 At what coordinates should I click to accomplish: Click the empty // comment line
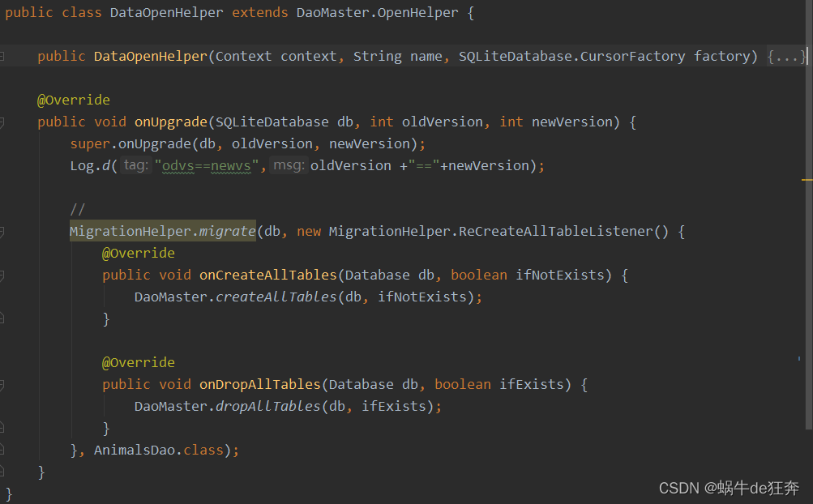click(x=77, y=210)
